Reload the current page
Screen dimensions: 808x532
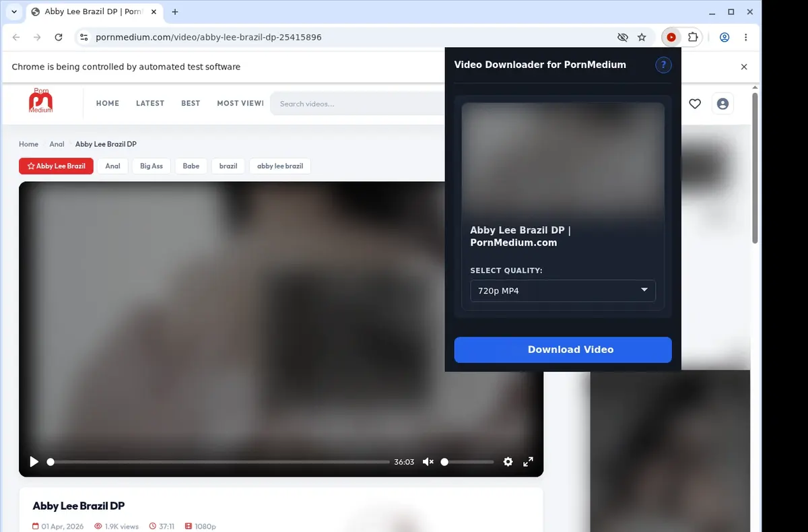click(59, 38)
